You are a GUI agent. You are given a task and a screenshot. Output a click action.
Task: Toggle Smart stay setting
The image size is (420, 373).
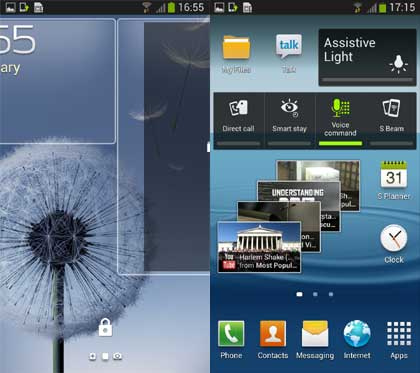point(289,121)
